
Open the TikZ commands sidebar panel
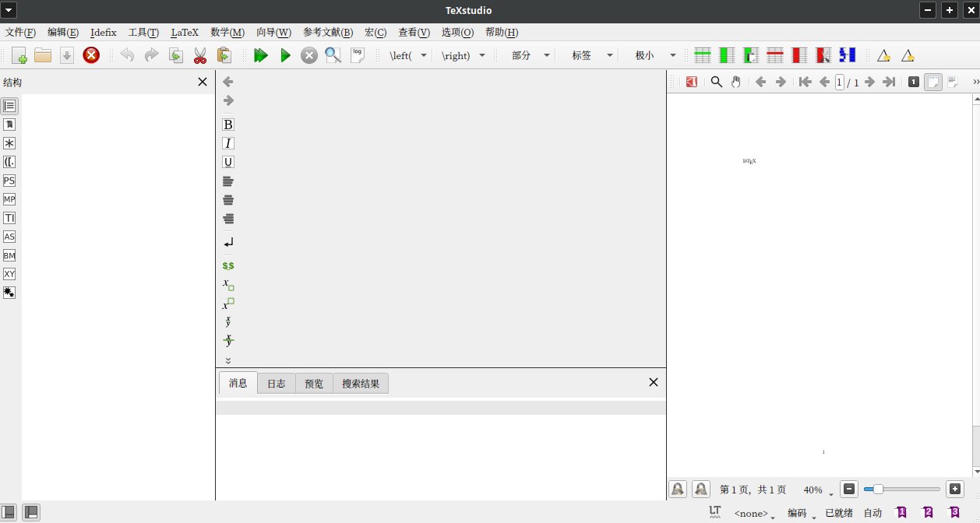[9, 218]
